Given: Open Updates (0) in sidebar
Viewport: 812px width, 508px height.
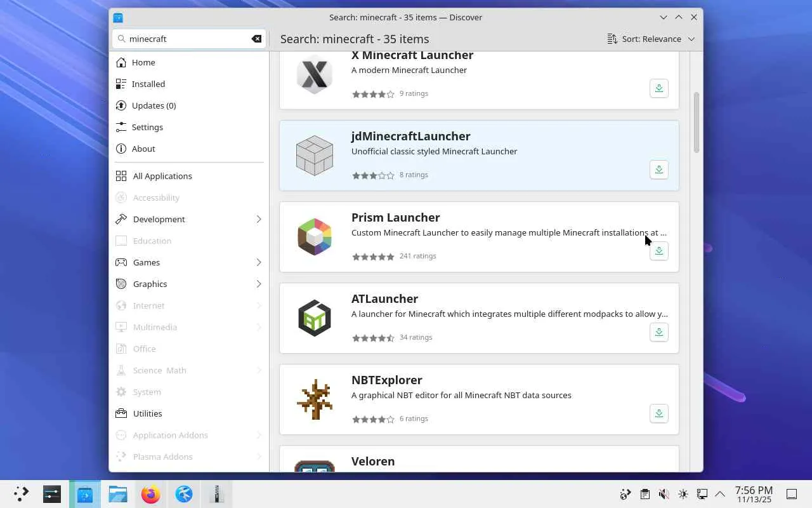Looking at the screenshot, I should point(189,105).
